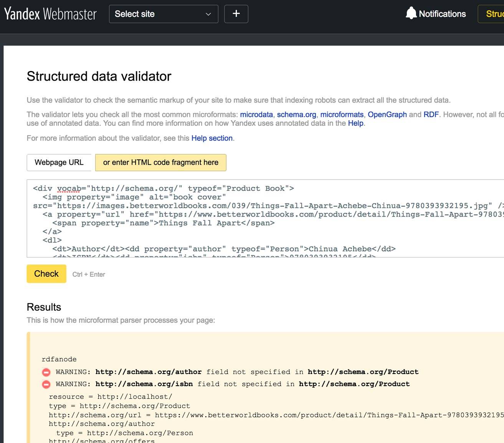
Task: Click the Results heading
Action: click(44, 307)
